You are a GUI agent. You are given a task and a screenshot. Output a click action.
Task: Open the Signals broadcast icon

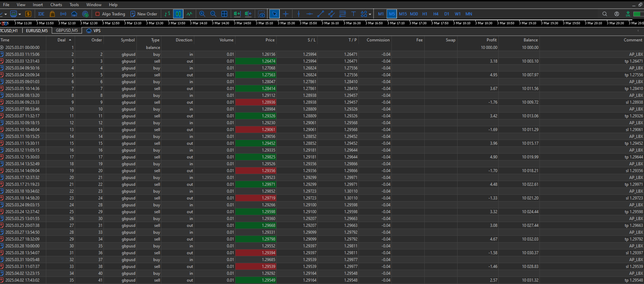63,14
